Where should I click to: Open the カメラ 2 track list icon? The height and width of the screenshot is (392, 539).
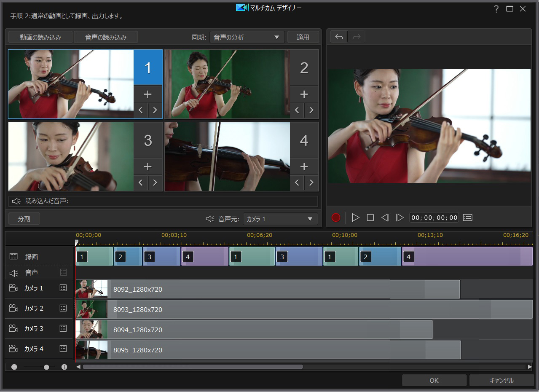63,308
